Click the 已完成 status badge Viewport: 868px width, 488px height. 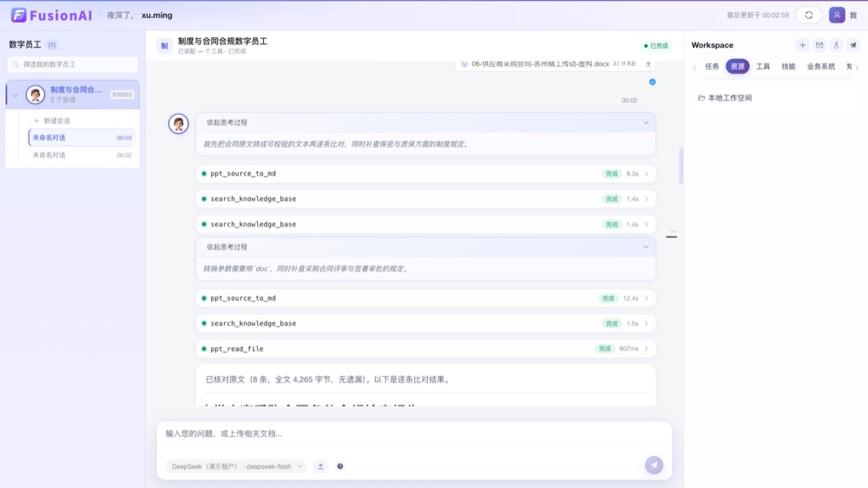[x=656, y=46]
